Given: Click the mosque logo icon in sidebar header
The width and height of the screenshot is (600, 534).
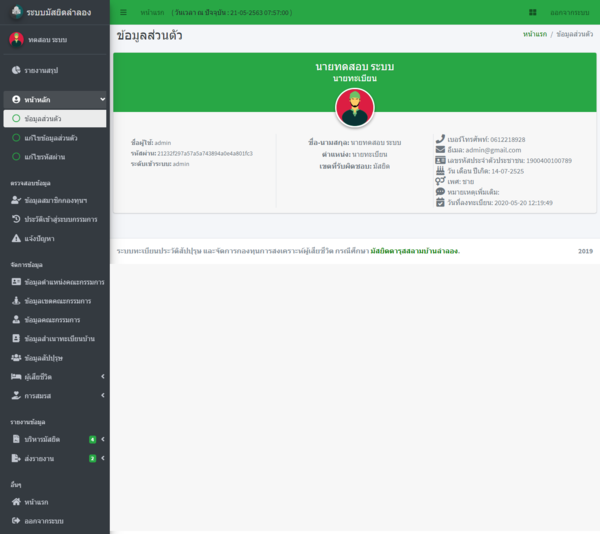Looking at the screenshot, I should 16,12.
